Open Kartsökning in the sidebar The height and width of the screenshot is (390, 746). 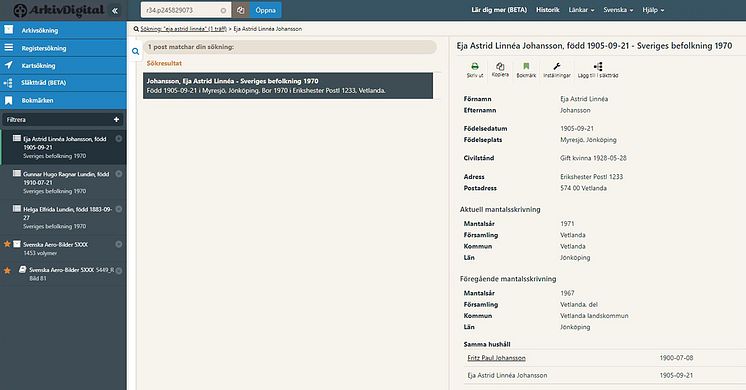click(63, 65)
